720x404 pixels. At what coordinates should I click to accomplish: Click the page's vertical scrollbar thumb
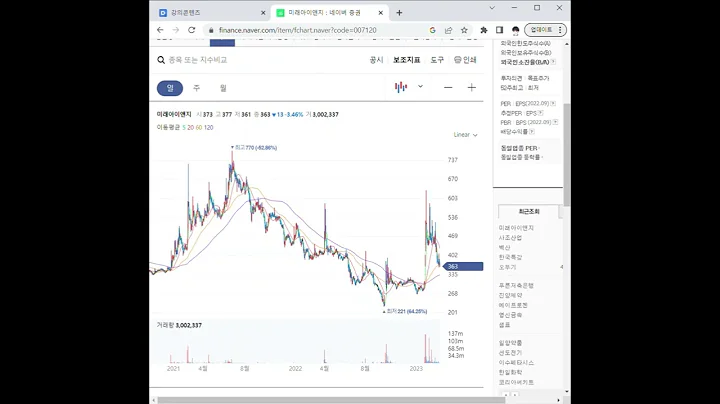coord(567,155)
